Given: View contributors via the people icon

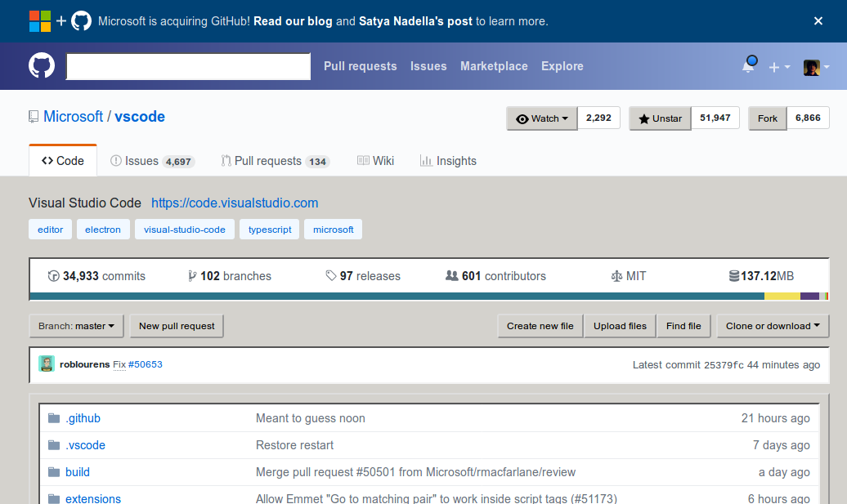Looking at the screenshot, I should [x=451, y=276].
